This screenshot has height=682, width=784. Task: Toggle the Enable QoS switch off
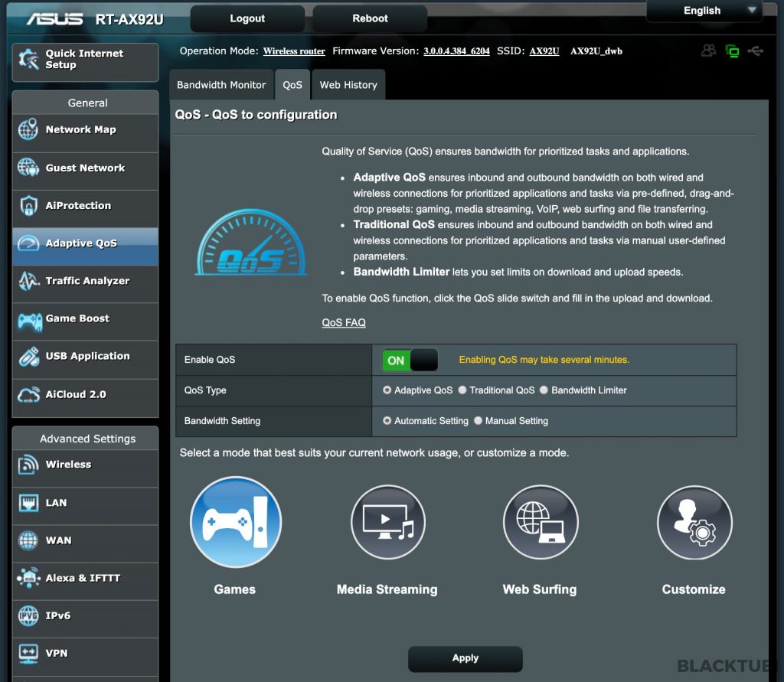point(410,360)
